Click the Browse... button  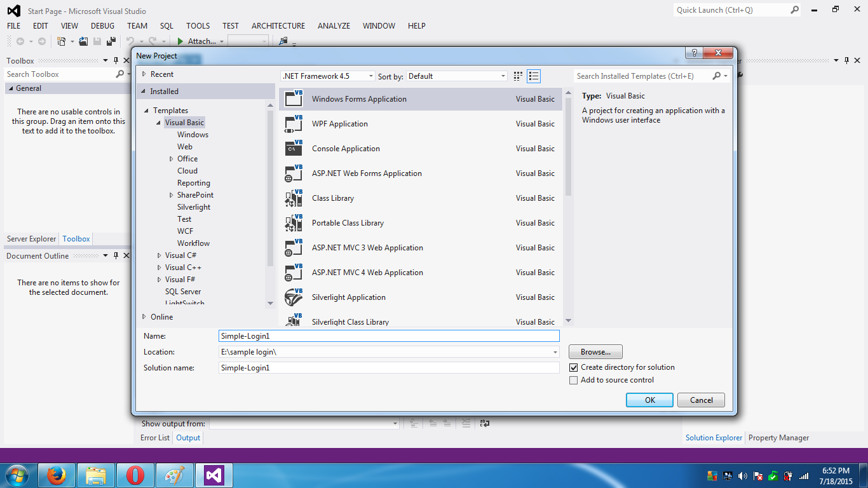point(595,352)
